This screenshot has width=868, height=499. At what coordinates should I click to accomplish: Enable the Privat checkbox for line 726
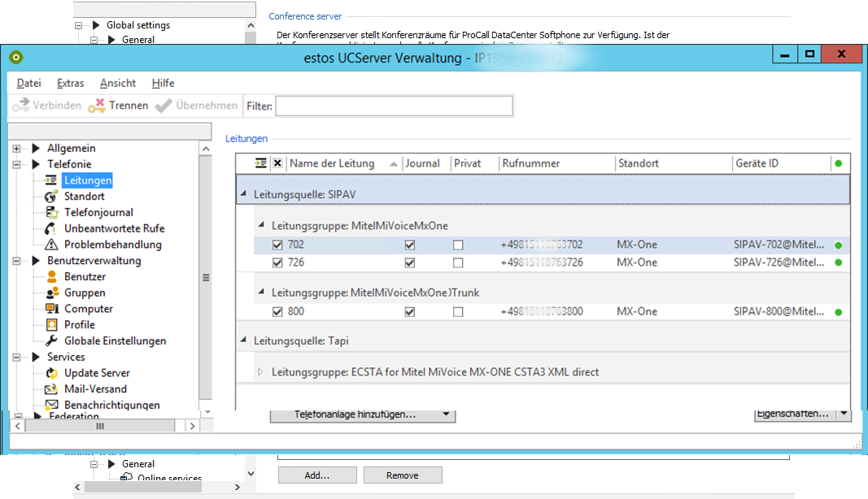tap(458, 263)
